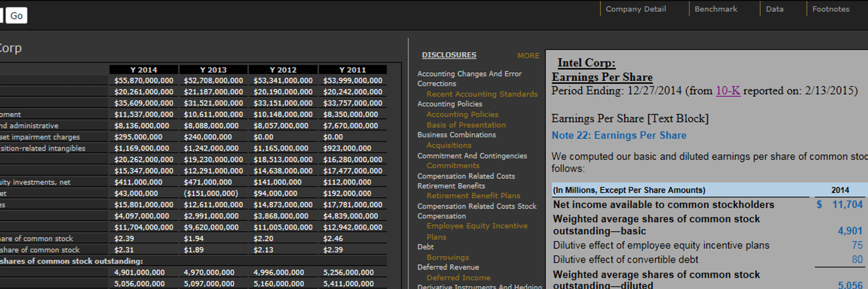868x289 pixels.
Task: Select the Y 2014 column header
Action: [144, 69]
